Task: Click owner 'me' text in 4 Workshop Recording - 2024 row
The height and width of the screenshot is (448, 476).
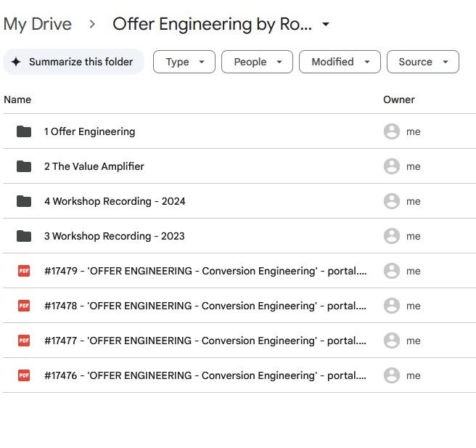Action: click(414, 201)
